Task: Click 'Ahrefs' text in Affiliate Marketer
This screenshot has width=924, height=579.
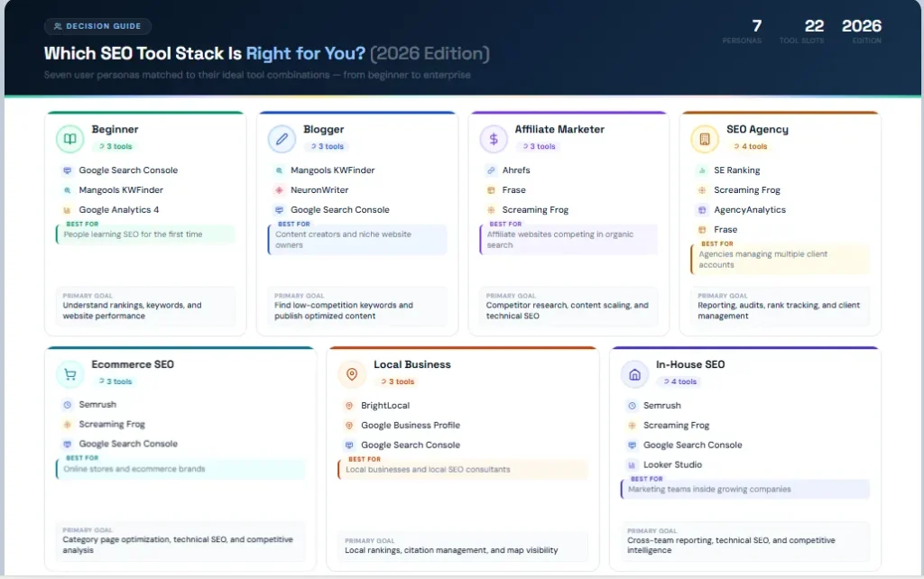Action: click(x=516, y=170)
